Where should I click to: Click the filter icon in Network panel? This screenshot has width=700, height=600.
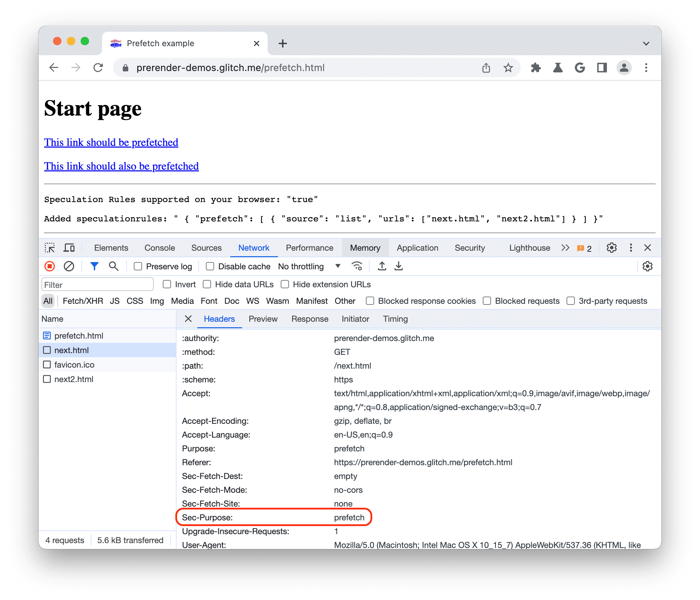tap(93, 266)
